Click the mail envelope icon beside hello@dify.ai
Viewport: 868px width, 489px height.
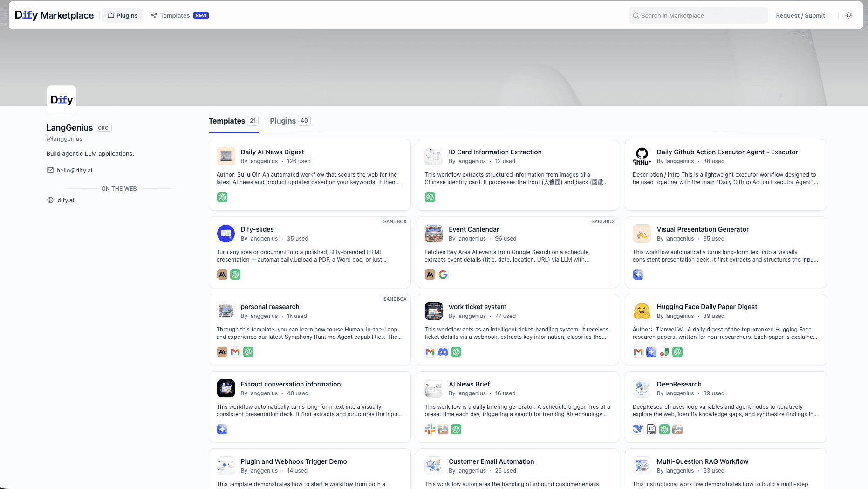[x=50, y=170]
